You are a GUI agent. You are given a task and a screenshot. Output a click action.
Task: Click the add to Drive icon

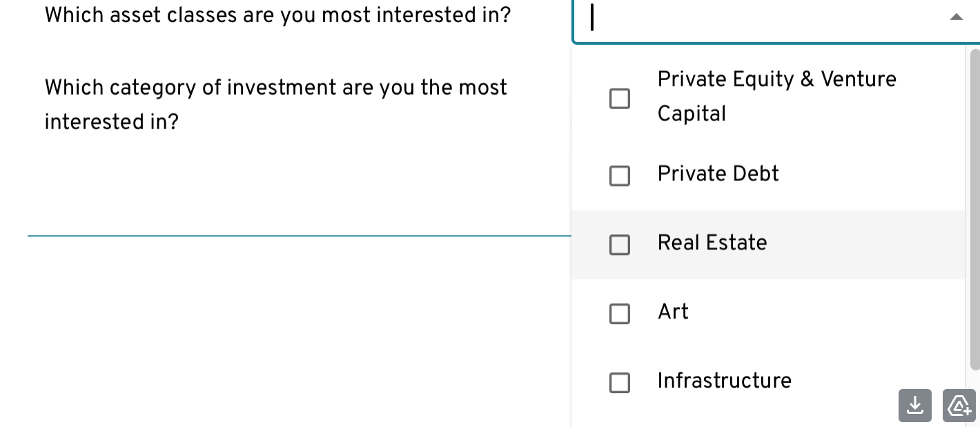click(959, 406)
